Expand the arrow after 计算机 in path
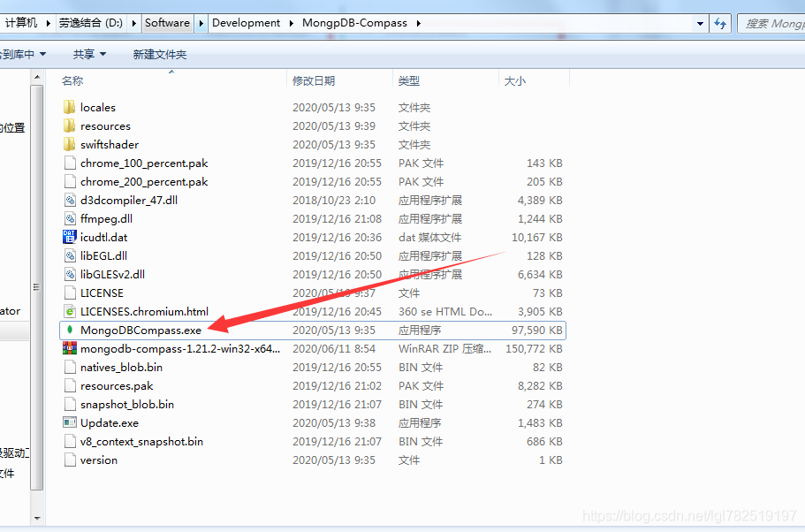 coord(48,23)
